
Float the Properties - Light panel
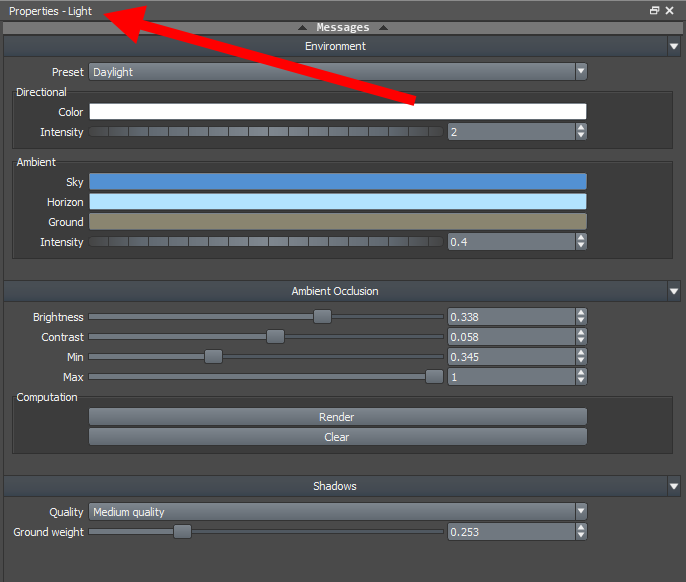[x=654, y=11]
